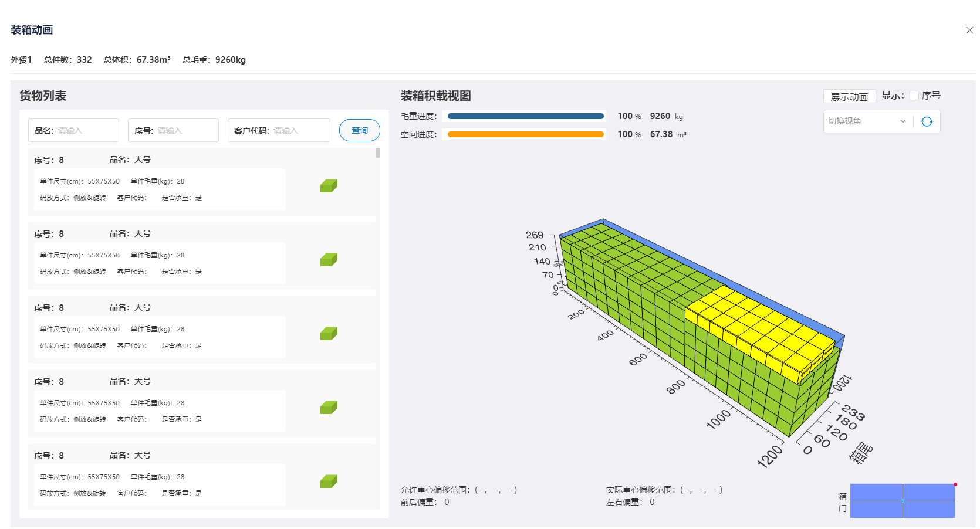Click green cube icon of second cargo entry
Screen dimensions: 980x529
point(329,259)
